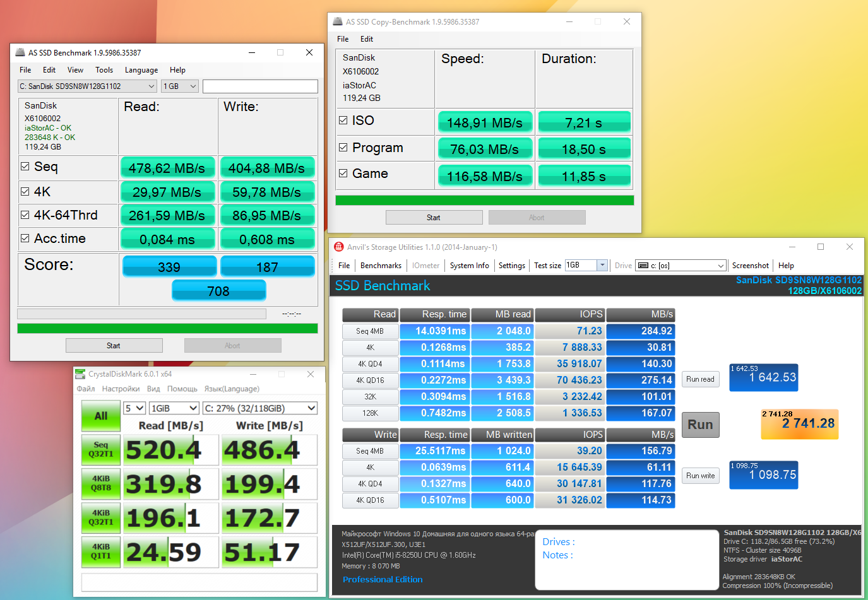
Task: Open the Tools menu in AS SSD Benchmark
Action: pos(104,70)
